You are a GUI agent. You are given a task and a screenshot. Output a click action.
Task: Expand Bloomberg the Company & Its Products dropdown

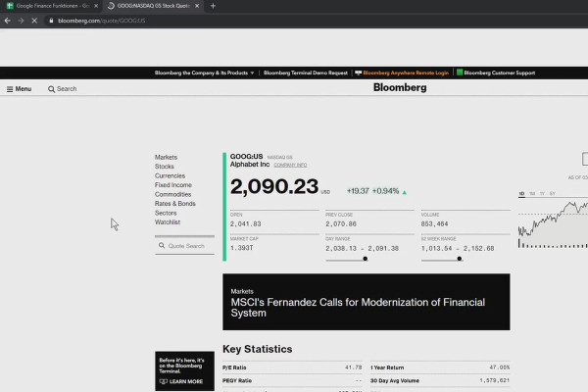tap(205, 73)
